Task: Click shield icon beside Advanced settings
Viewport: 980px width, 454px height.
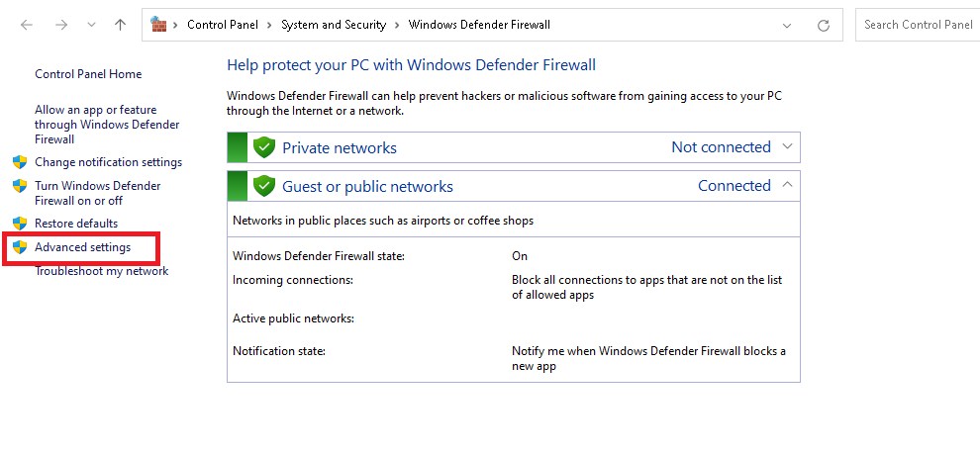Action: click(20, 246)
